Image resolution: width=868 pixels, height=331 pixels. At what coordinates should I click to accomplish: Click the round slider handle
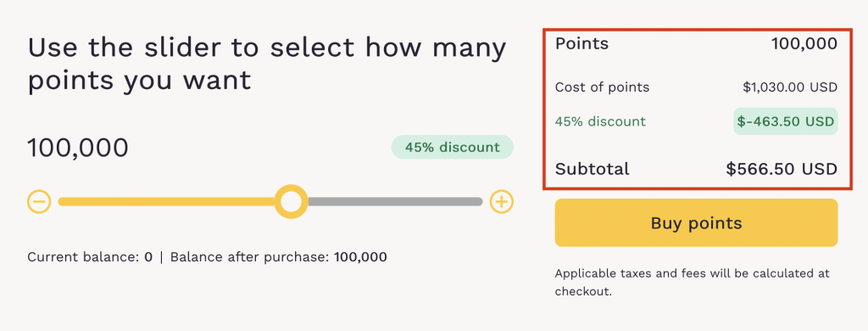(x=291, y=201)
